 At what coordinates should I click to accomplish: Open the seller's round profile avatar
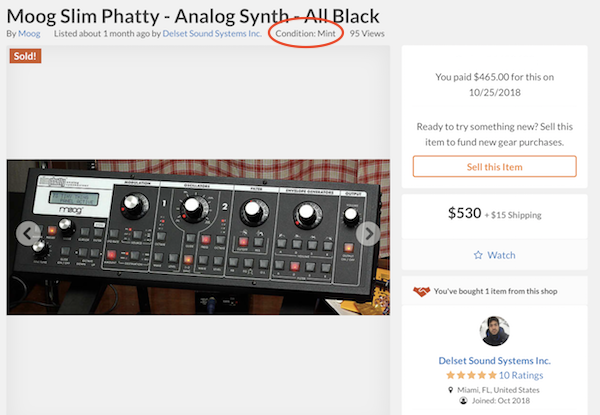coord(494,332)
